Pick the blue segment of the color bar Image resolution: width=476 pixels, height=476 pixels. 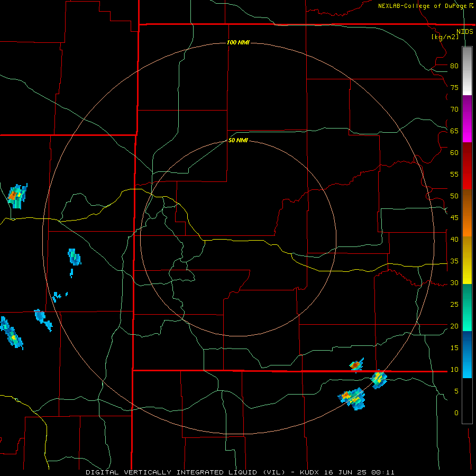point(467,354)
